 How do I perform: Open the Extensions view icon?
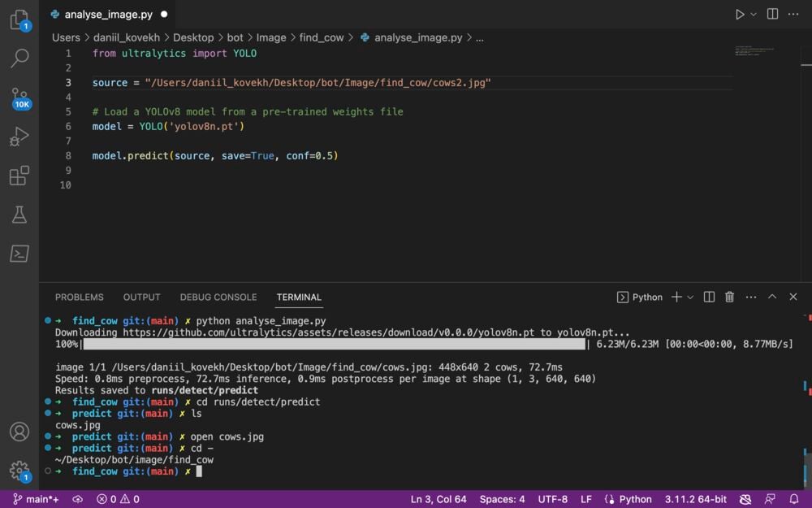click(x=19, y=176)
